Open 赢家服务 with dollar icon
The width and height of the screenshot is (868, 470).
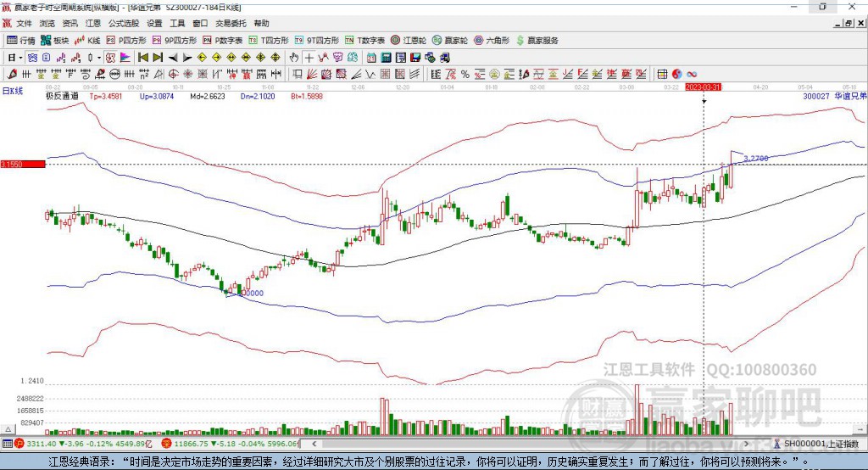point(537,41)
